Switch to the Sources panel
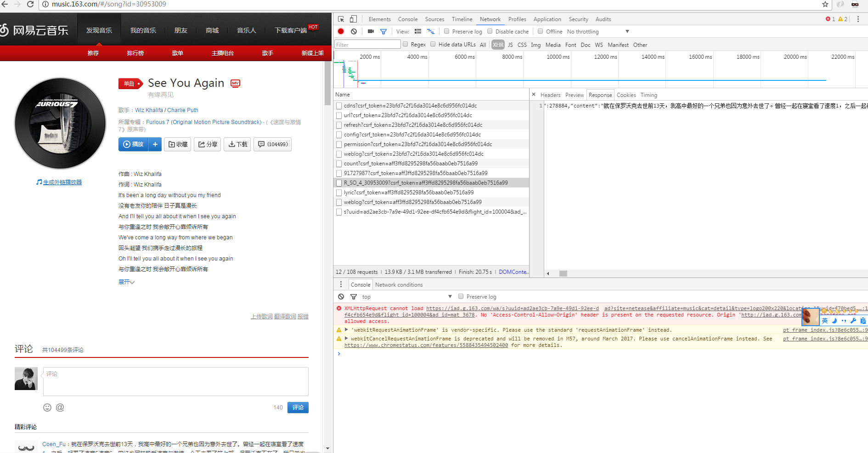The image size is (868, 453). 434,19
